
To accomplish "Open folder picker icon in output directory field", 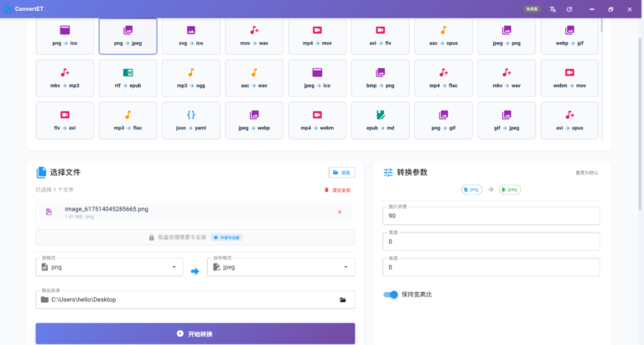I will (x=343, y=300).
